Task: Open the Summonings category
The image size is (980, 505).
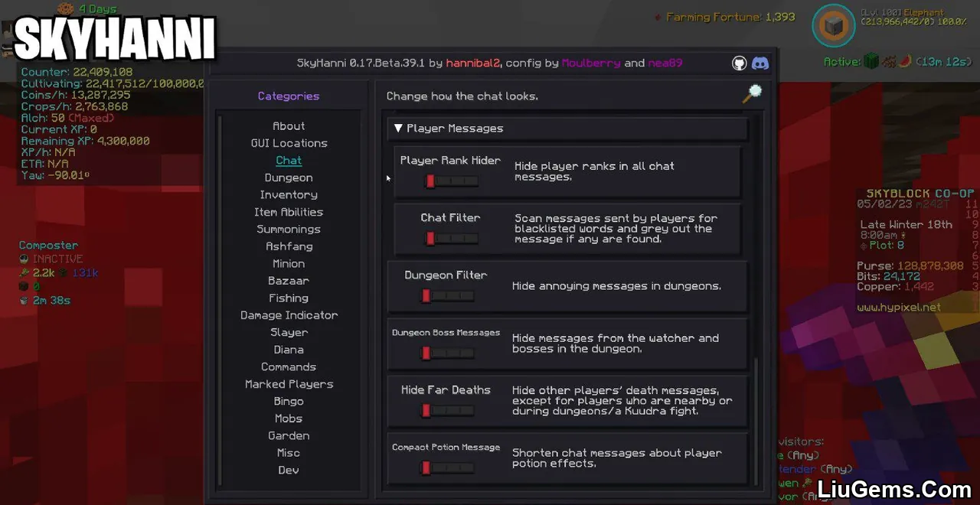Action: pos(289,230)
